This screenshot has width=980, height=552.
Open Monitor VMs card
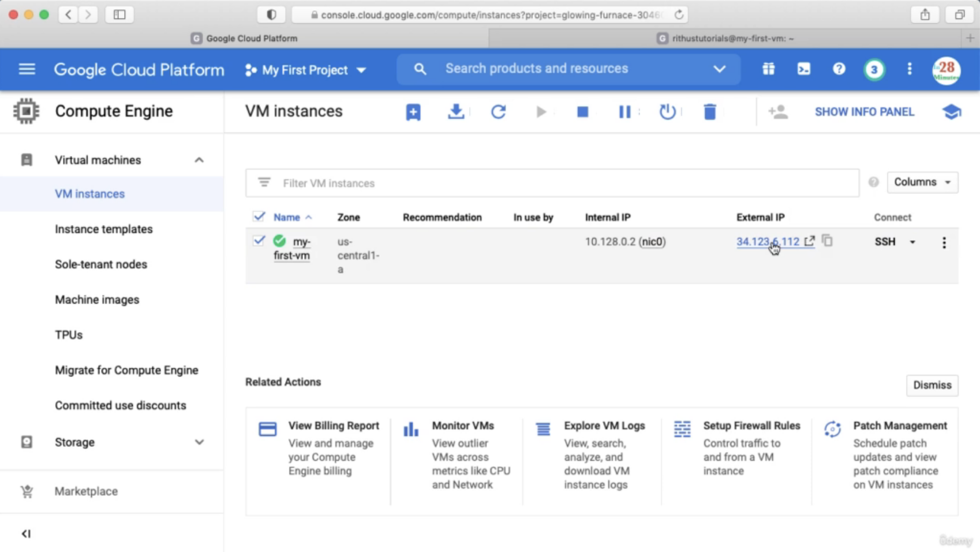tap(457, 455)
